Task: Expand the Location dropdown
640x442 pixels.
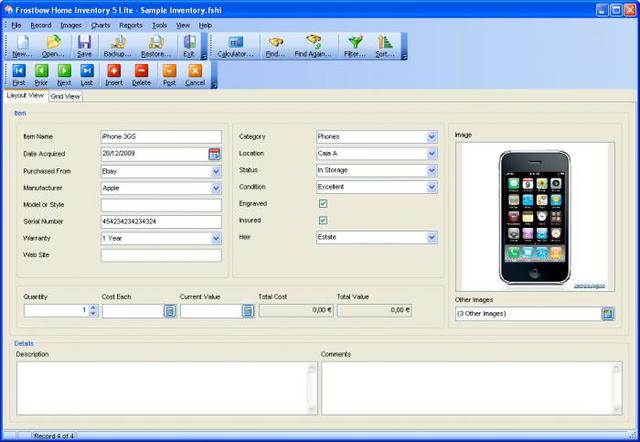Action: point(432,153)
